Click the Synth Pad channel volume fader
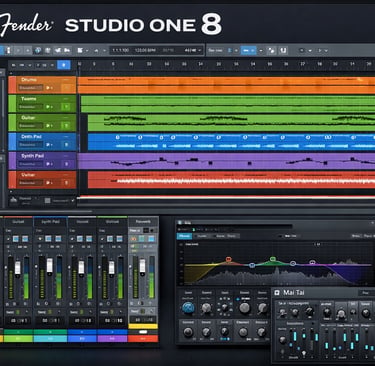Screen dimensions: 375x366 coord(50,266)
